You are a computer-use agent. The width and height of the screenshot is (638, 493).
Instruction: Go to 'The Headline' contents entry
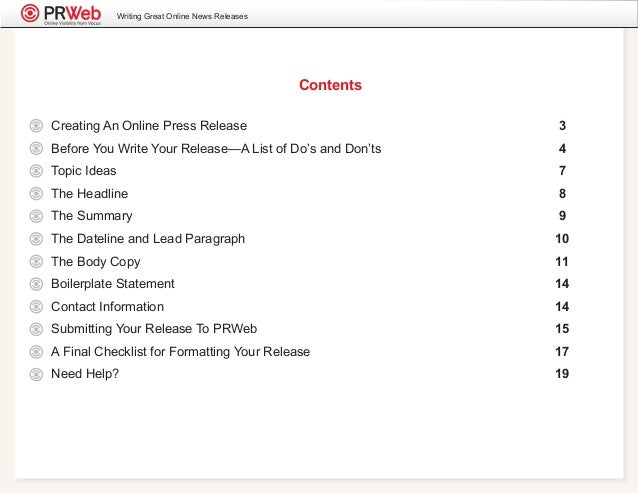(90, 194)
